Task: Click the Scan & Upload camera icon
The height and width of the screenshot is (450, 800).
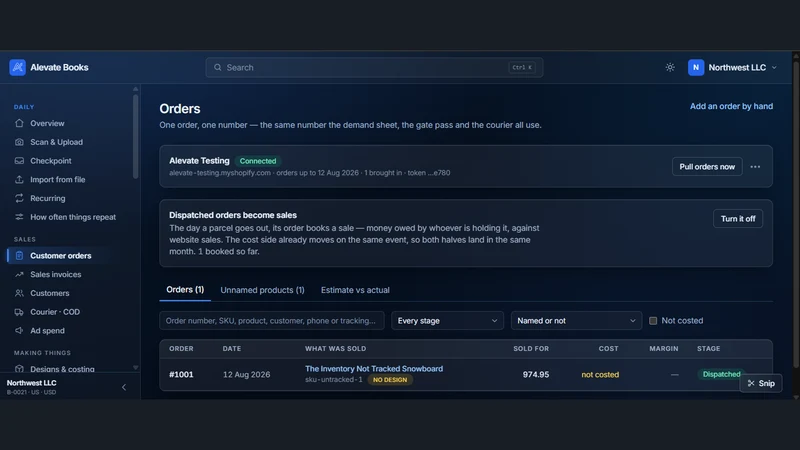Action: 19,142
